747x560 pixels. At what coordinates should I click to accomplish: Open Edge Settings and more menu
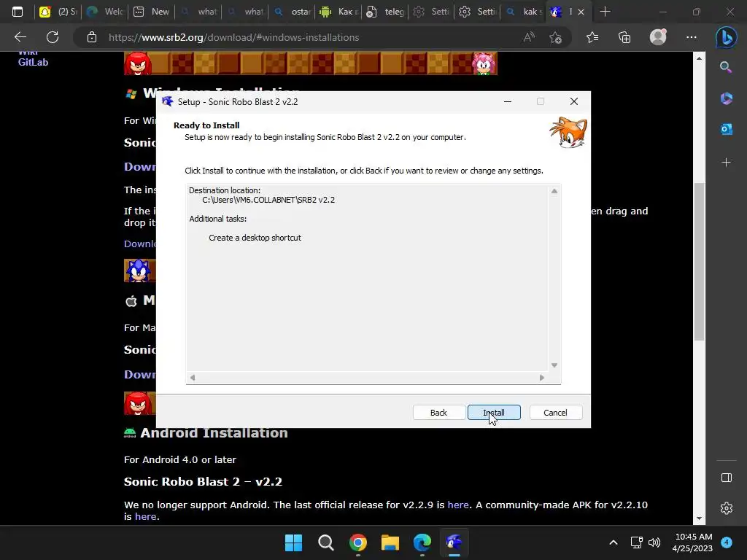point(692,37)
